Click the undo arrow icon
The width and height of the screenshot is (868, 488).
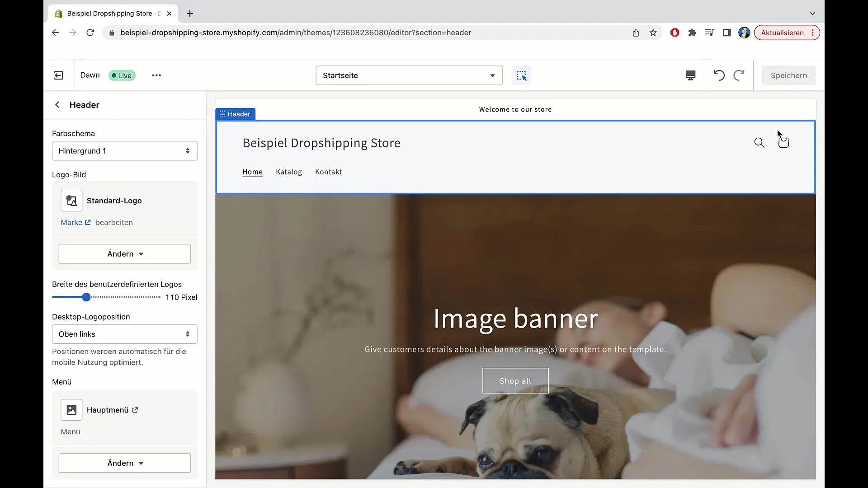[719, 75]
